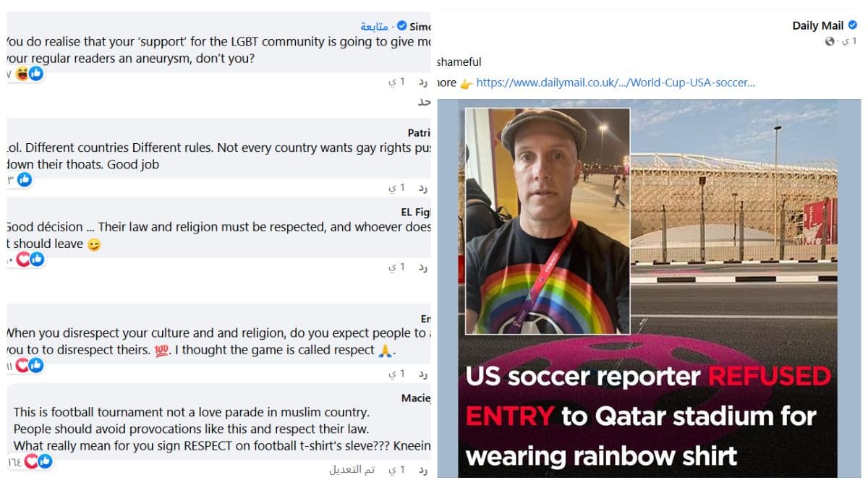
Task: Open the reporter's rainbow shirt photo
Action: click(x=548, y=221)
